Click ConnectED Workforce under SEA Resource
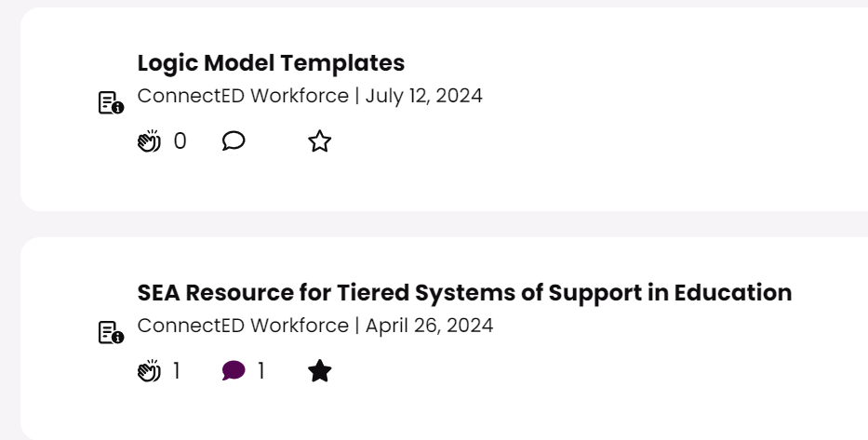This screenshot has width=868, height=440. 243,326
